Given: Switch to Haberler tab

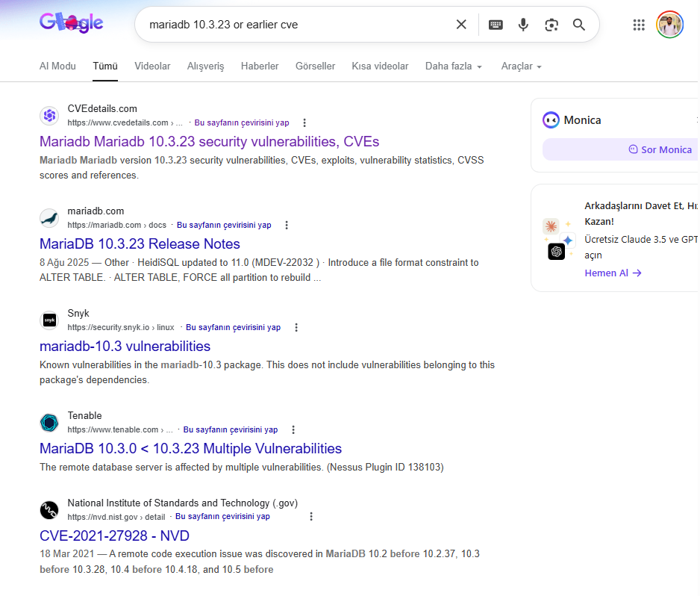Looking at the screenshot, I should (260, 66).
